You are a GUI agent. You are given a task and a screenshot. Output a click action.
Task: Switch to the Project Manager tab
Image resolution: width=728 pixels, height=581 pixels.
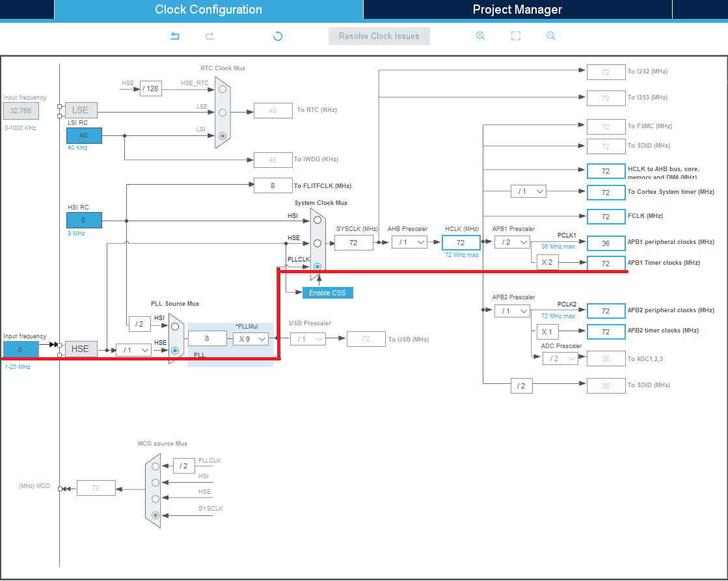(x=517, y=9)
